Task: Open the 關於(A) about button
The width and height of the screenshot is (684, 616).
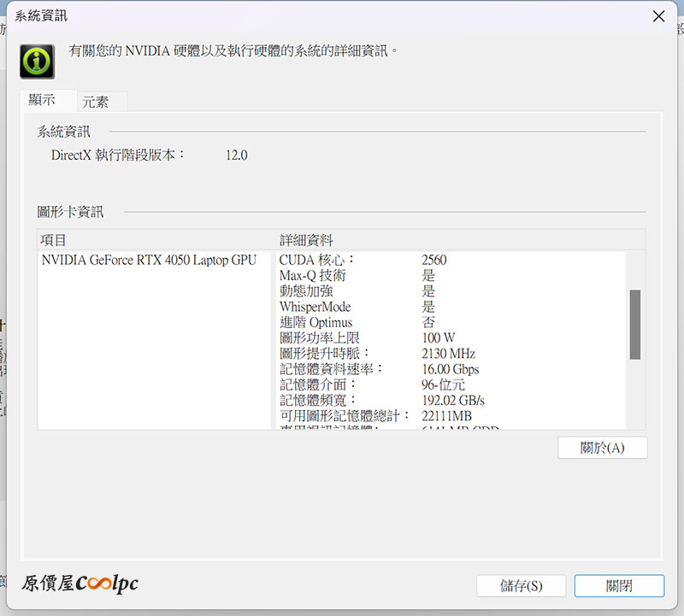Action: point(603,448)
